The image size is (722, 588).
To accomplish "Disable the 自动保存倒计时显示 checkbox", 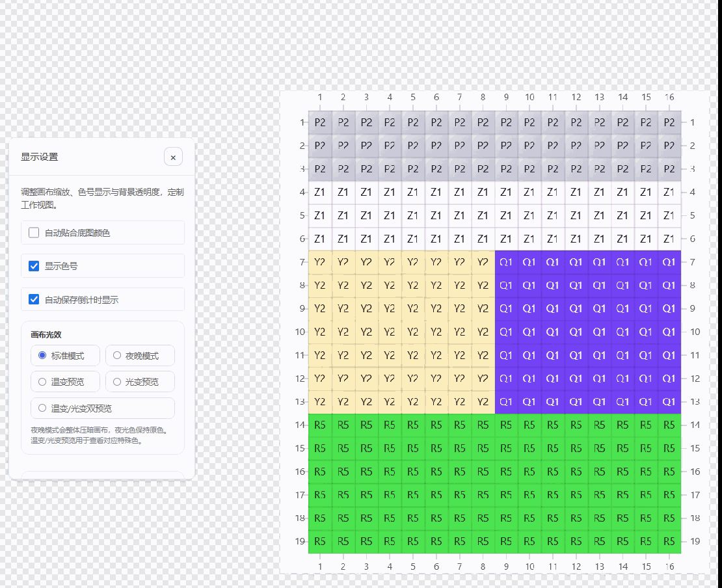I will [x=34, y=300].
